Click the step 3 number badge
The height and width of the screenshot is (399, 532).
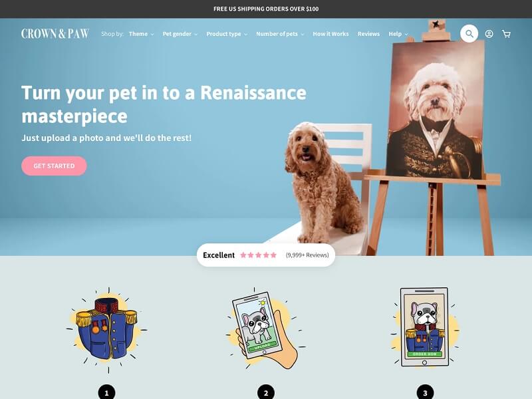(425, 392)
